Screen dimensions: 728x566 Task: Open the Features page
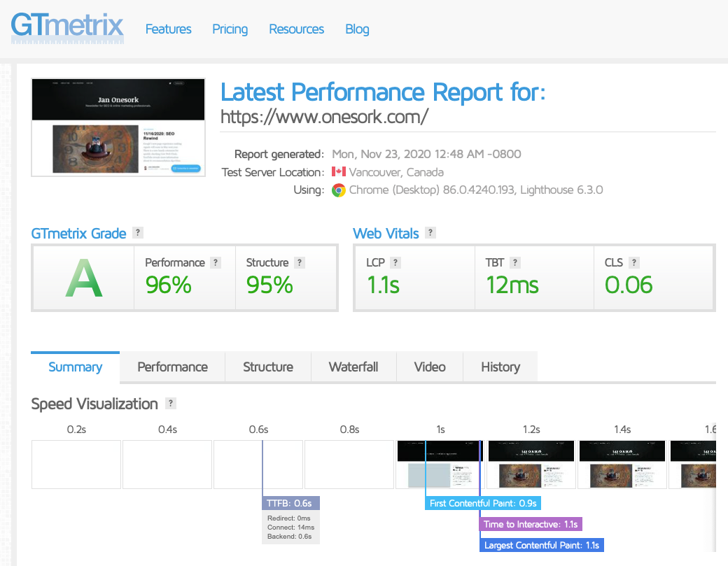168,29
